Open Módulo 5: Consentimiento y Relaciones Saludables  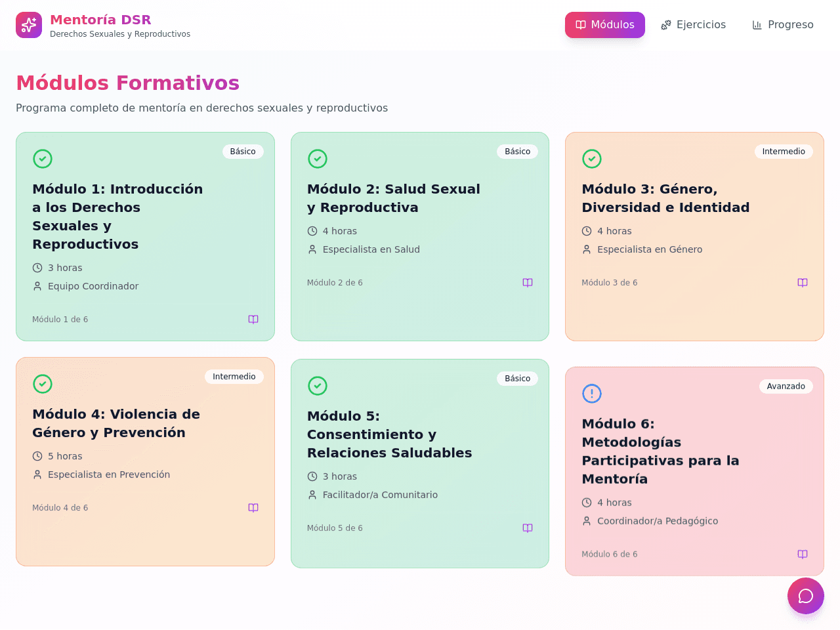click(x=390, y=434)
